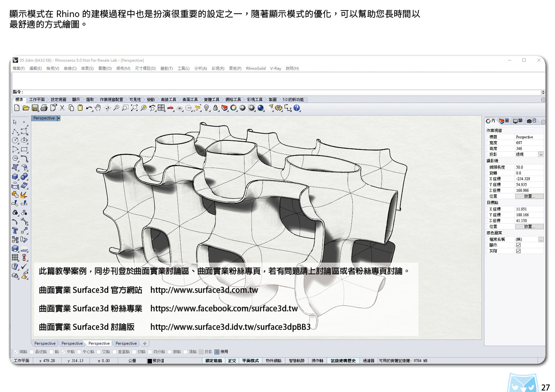555x392 pixels.
Task: Open the V-Ray menu
Action: coord(276,69)
